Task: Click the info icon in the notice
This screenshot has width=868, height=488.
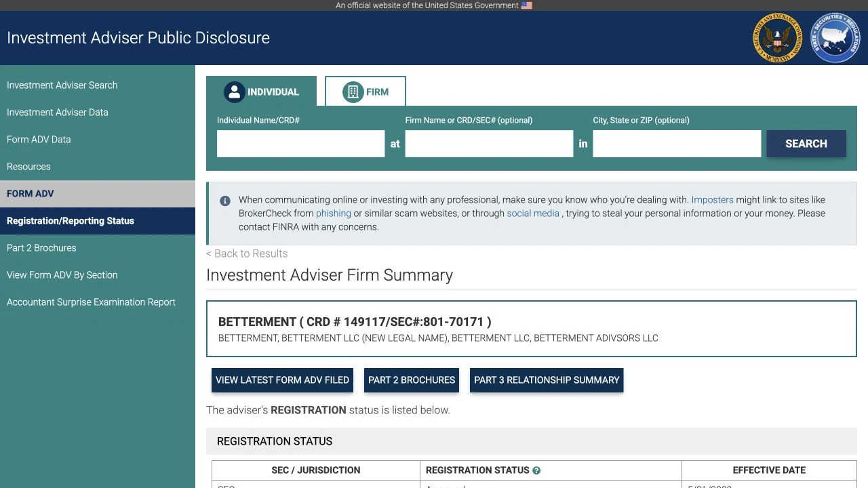Action: (225, 201)
